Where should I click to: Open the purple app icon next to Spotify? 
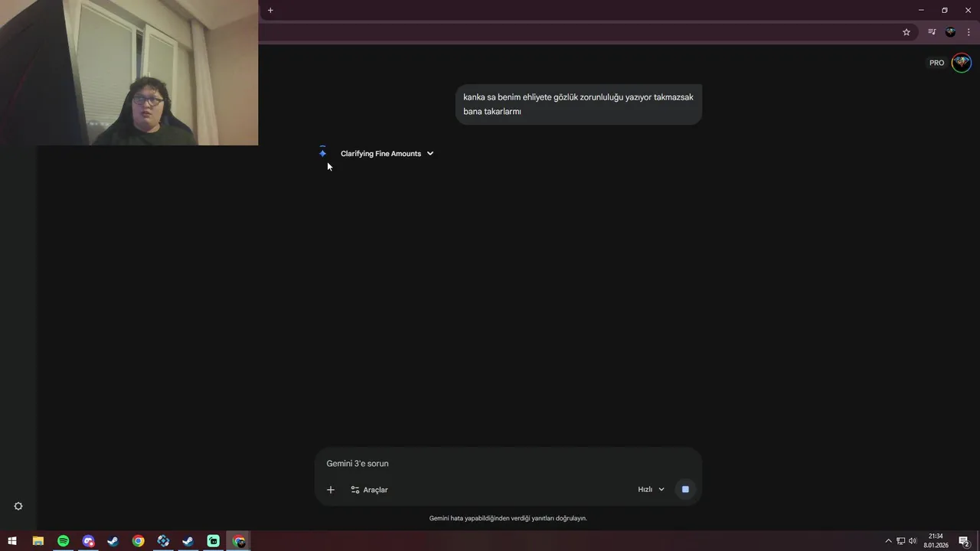point(88,541)
